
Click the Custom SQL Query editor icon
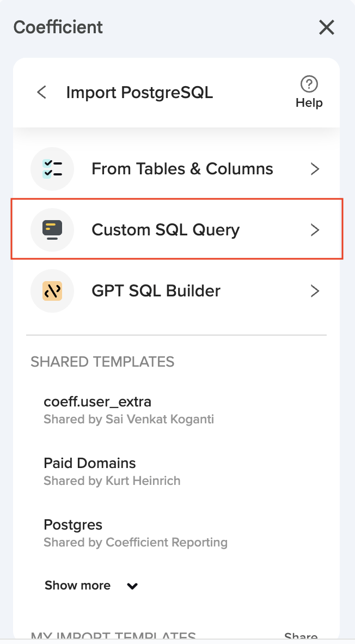(x=52, y=230)
